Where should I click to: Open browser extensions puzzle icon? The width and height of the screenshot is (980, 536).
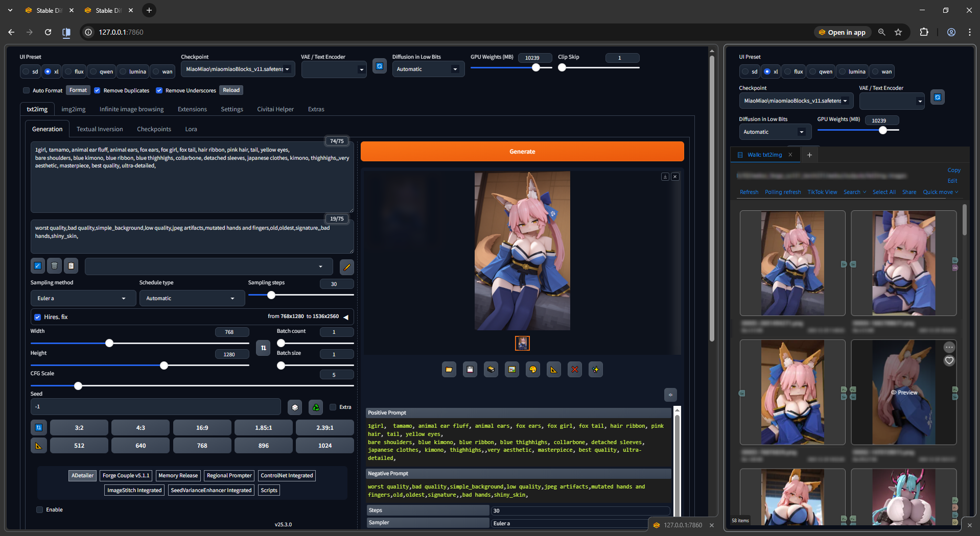pyautogui.click(x=924, y=32)
